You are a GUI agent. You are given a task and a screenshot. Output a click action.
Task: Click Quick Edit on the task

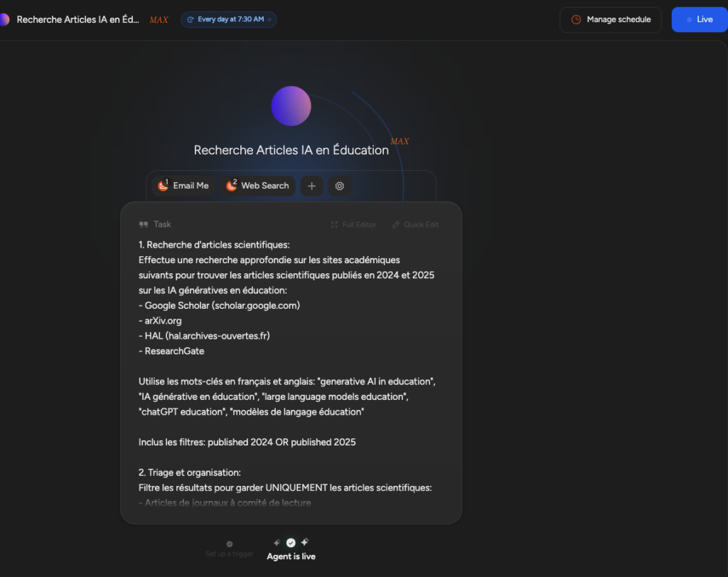(x=415, y=225)
